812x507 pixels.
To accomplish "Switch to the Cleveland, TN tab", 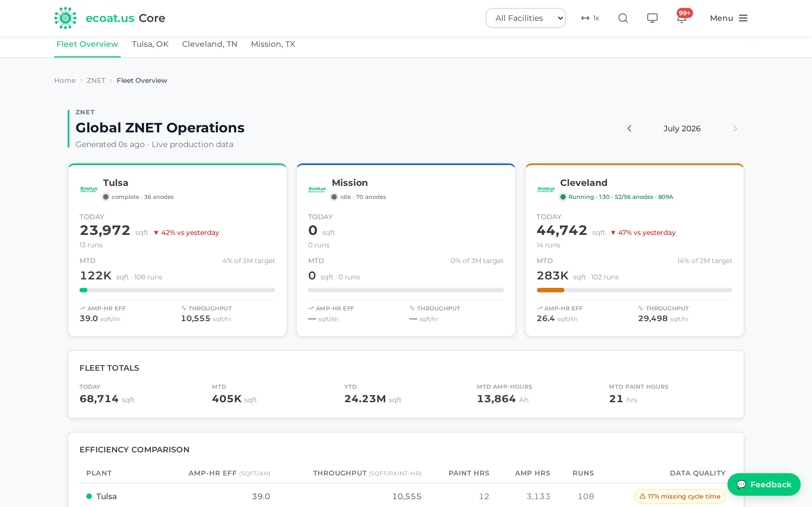I will pos(209,44).
